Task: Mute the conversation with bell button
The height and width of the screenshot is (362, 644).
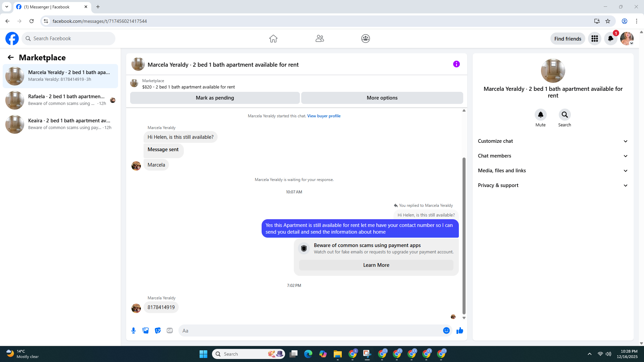Action: coord(541,115)
